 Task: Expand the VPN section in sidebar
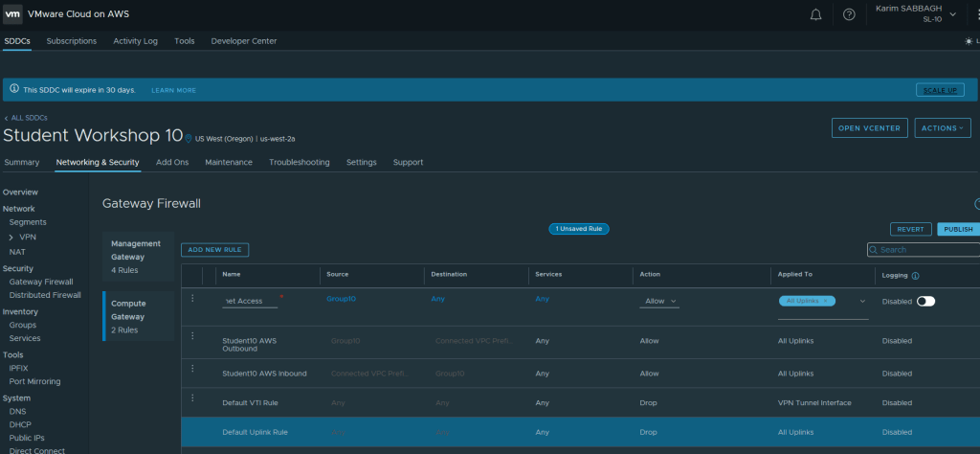[x=11, y=237]
